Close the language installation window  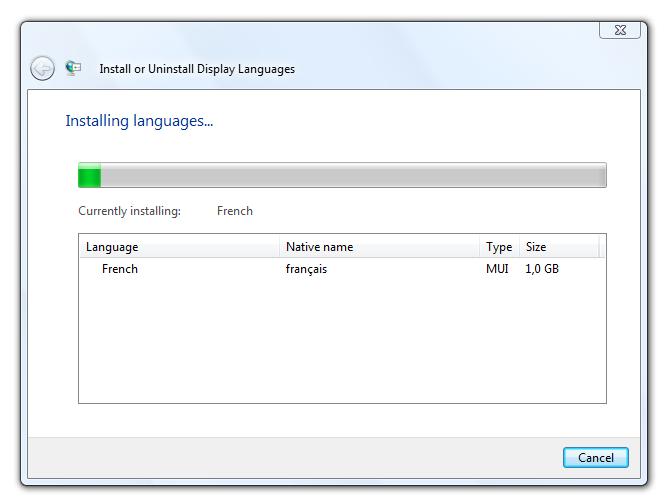619,30
